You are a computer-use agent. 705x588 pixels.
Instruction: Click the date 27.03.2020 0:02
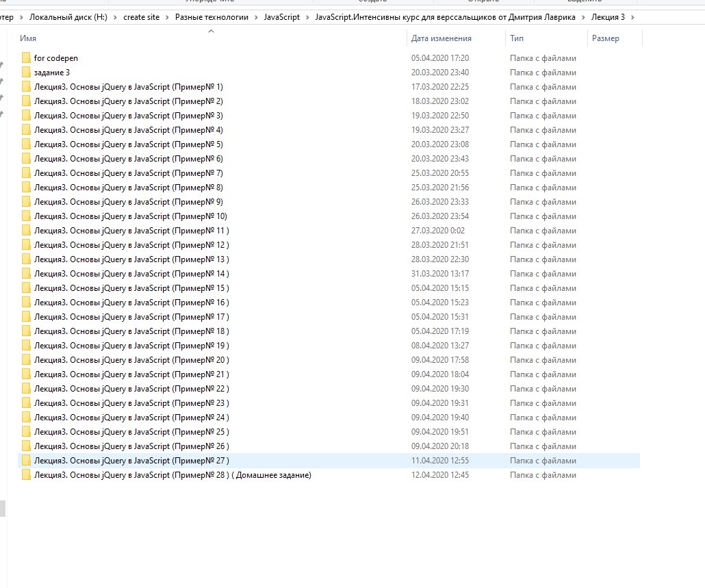437,231
